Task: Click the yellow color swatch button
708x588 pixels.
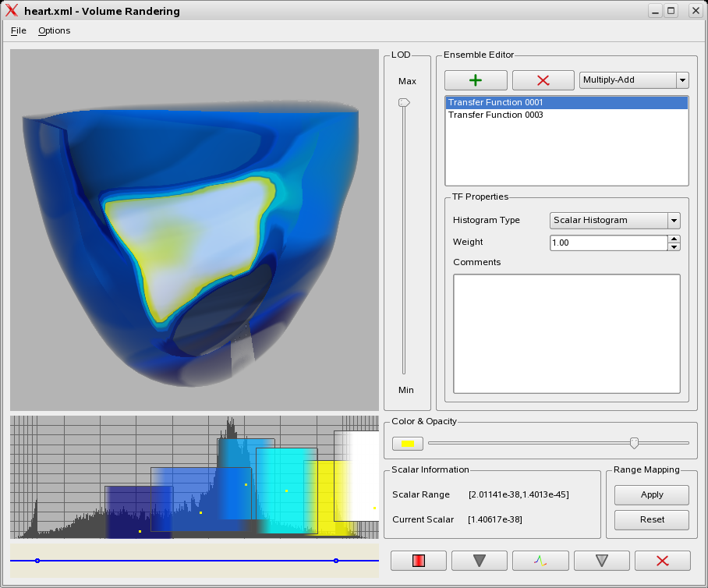Action: tap(408, 444)
